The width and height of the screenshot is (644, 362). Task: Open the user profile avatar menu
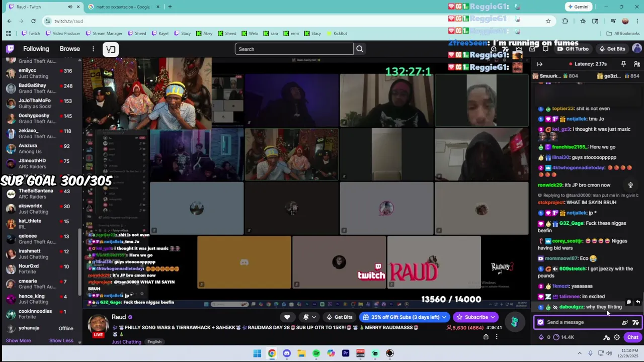tap(637, 49)
